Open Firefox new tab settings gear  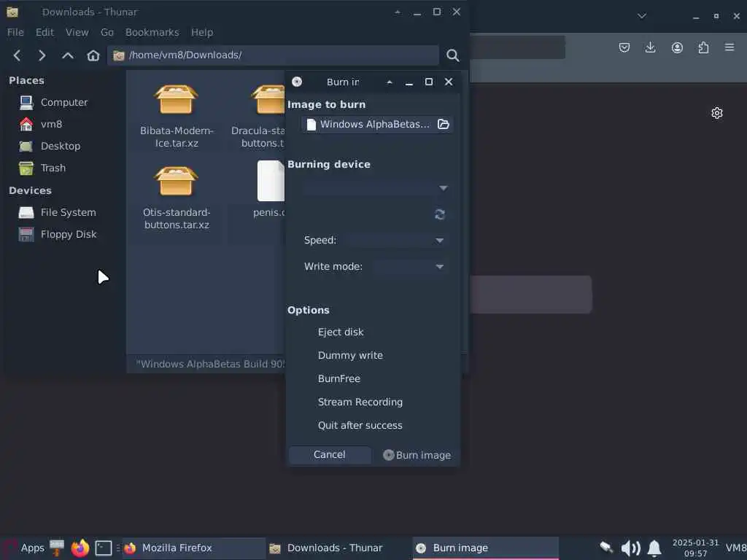tap(717, 113)
